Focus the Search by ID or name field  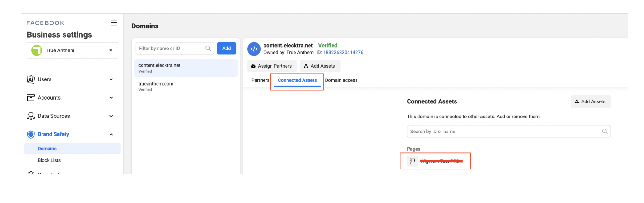click(509, 132)
